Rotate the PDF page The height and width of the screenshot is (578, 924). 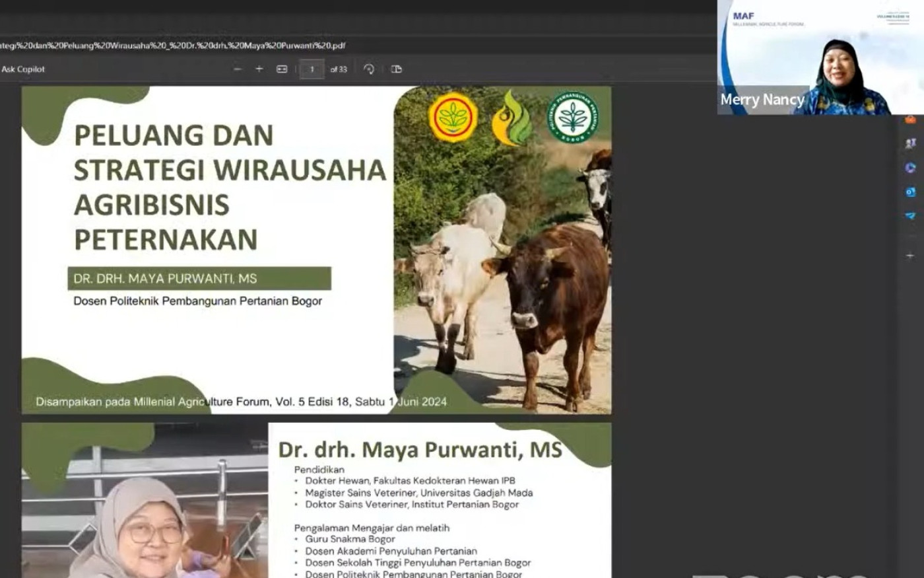click(369, 69)
